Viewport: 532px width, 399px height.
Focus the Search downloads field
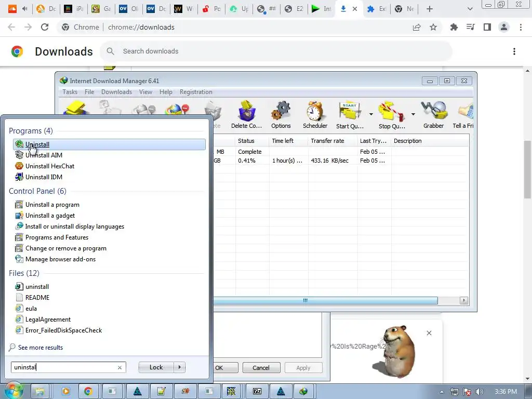coord(276,51)
